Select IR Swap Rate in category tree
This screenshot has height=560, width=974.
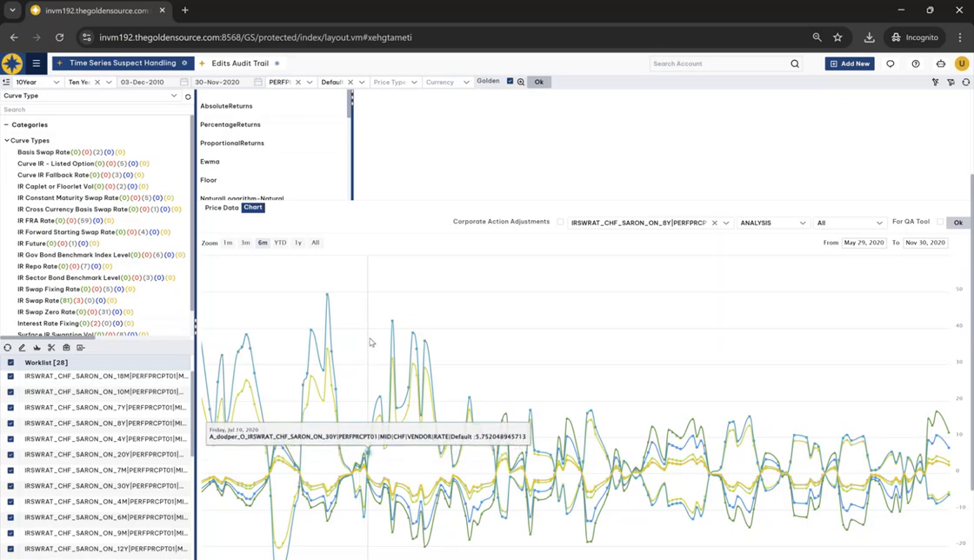pyautogui.click(x=38, y=301)
